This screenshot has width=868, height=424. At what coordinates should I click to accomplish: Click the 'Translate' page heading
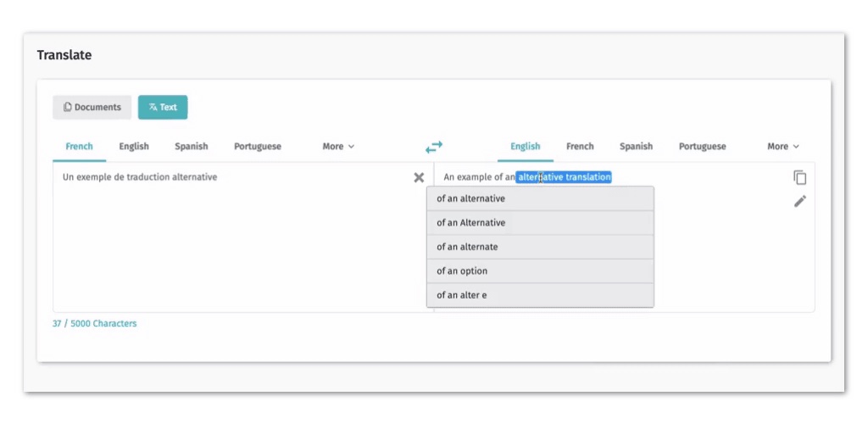click(64, 55)
